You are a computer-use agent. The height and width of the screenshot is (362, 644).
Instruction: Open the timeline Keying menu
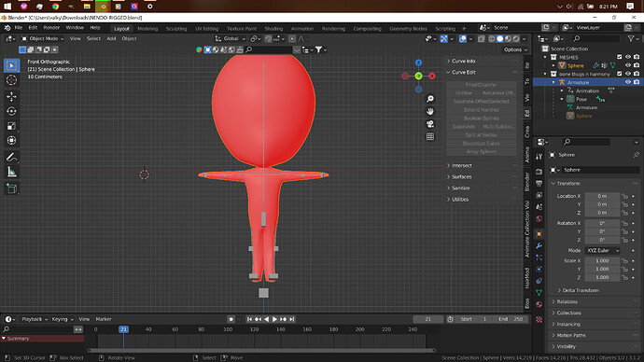tap(63, 319)
